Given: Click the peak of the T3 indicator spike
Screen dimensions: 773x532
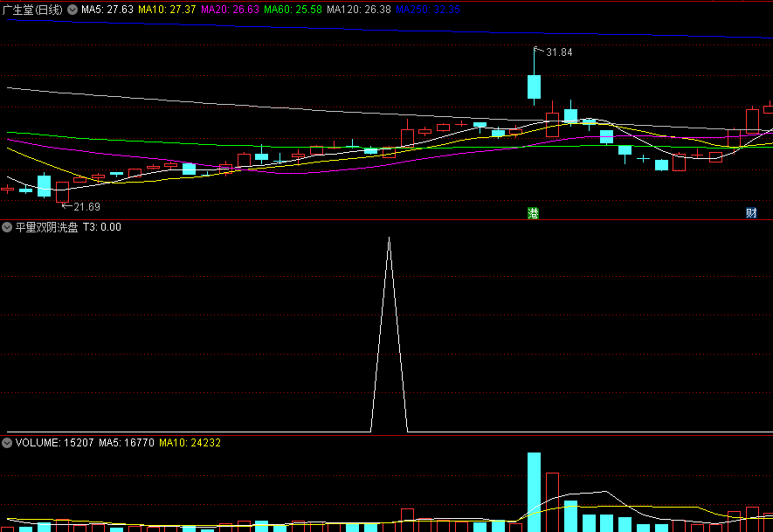Looking at the screenshot, I should click(389, 238).
